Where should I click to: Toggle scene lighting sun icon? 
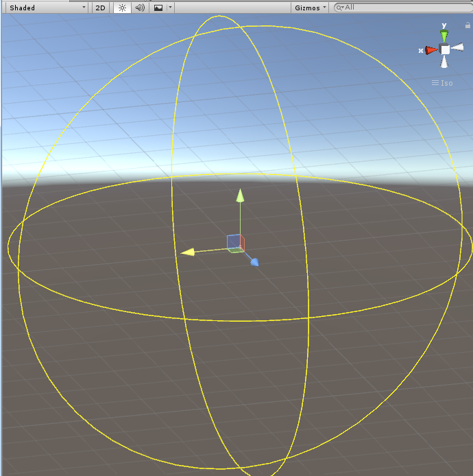click(122, 8)
